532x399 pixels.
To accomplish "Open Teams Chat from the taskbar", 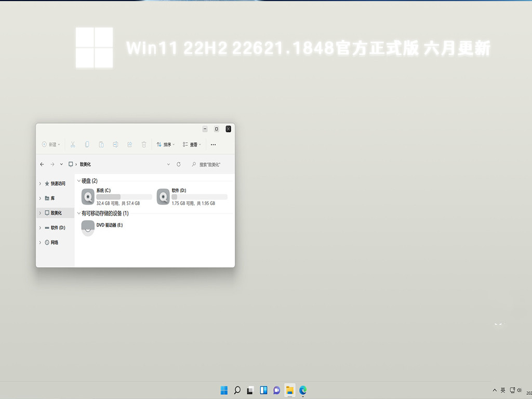I will [x=276, y=390].
